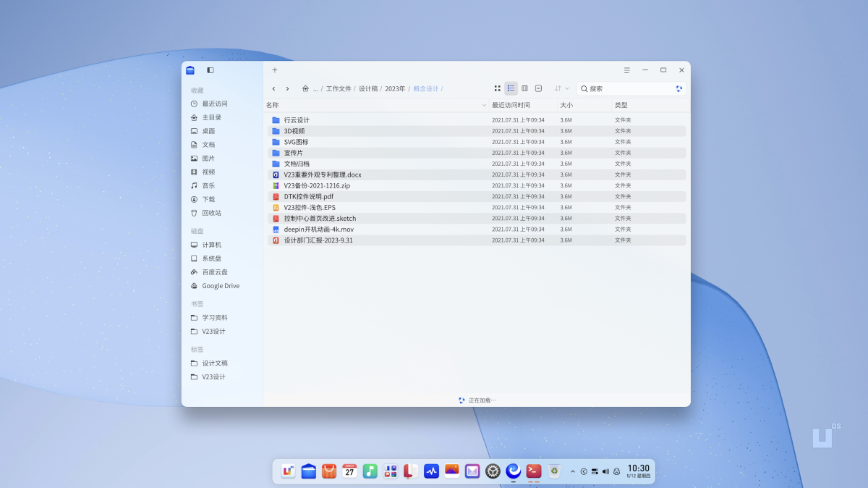Screen dimensions: 868x488
Task: Select the 文档归档 folder
Action: tap(477, 164)
